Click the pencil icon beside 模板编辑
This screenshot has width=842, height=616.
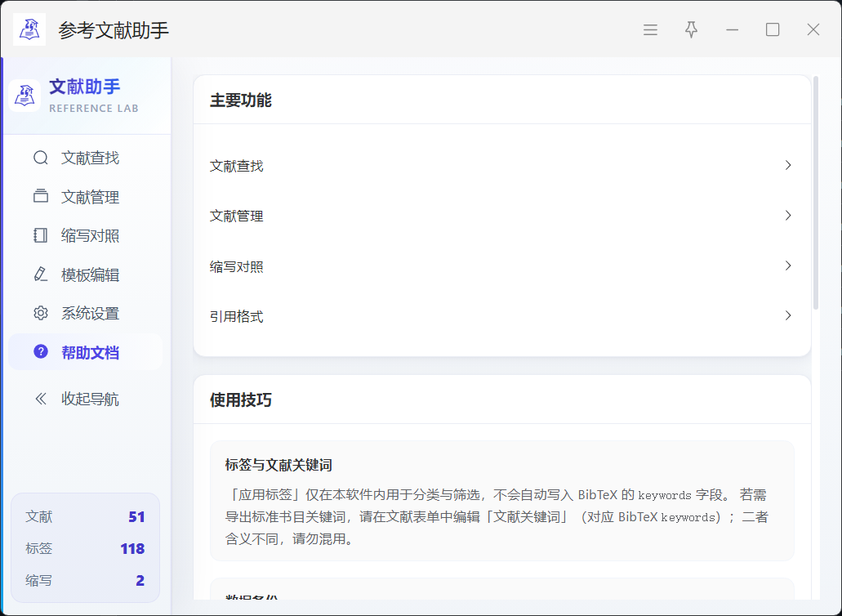[x=40, y=275]
